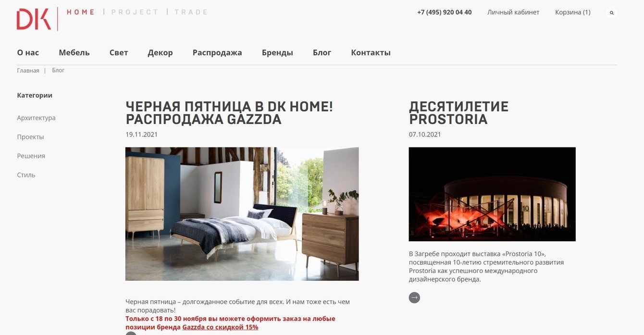The width and height of the screenshot is (644, 335).
Task: Switch to the TRADE tab
Action: coord(191,12)
